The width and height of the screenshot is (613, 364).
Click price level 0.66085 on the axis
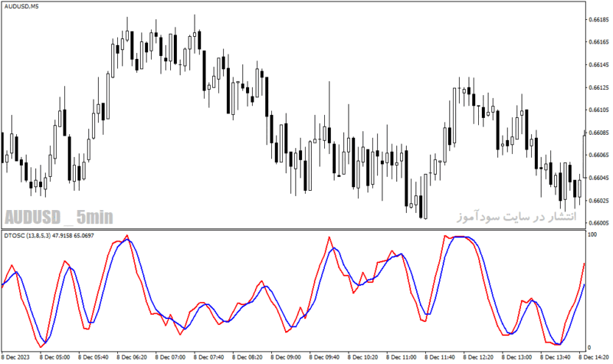[x=599, y=133]
